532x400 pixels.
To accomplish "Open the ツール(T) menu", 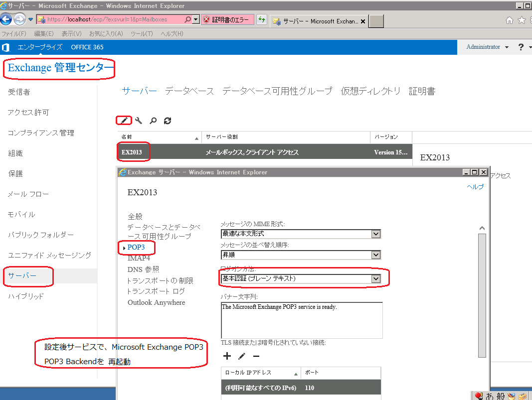I will coord(142,34).
